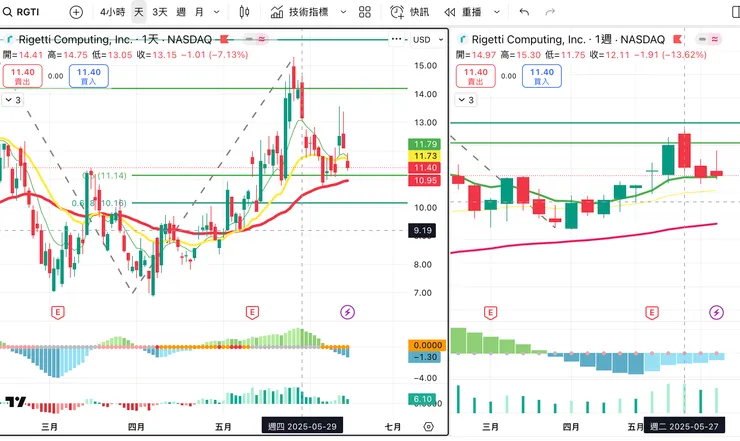Click the red flag icon on weekly chart title
740x441 pixels.
677,39
